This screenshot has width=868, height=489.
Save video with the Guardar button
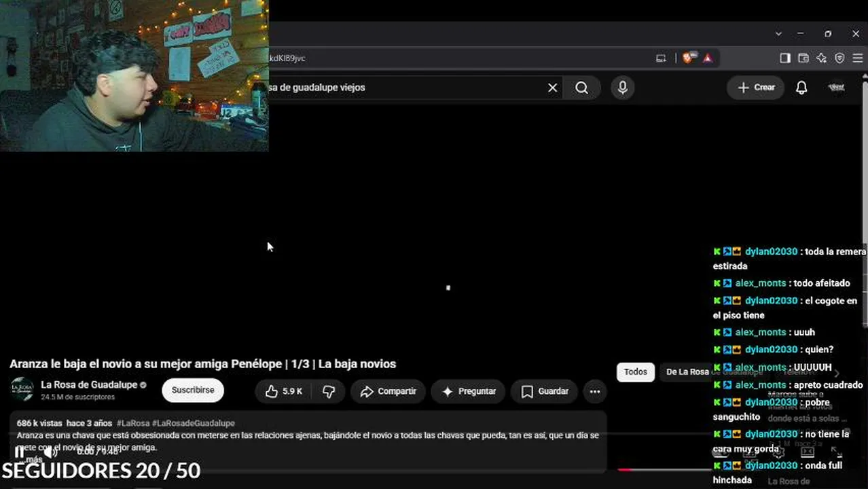545,391
